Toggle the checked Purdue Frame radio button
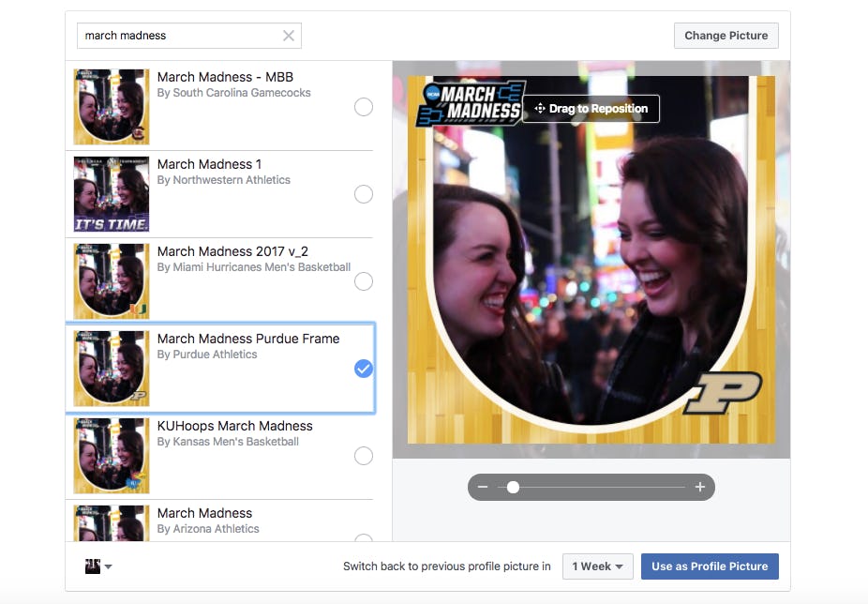This screenshot has height=604, width=868. (363, 369)
